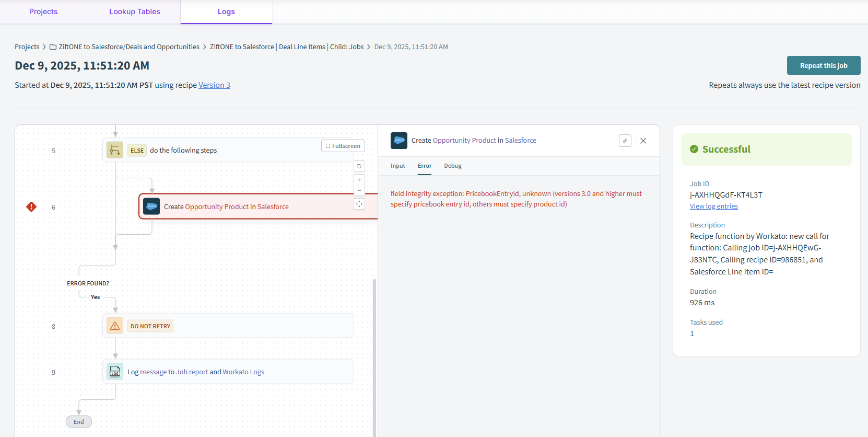Click the canvas vertical scrollbar

click(374, 355)
